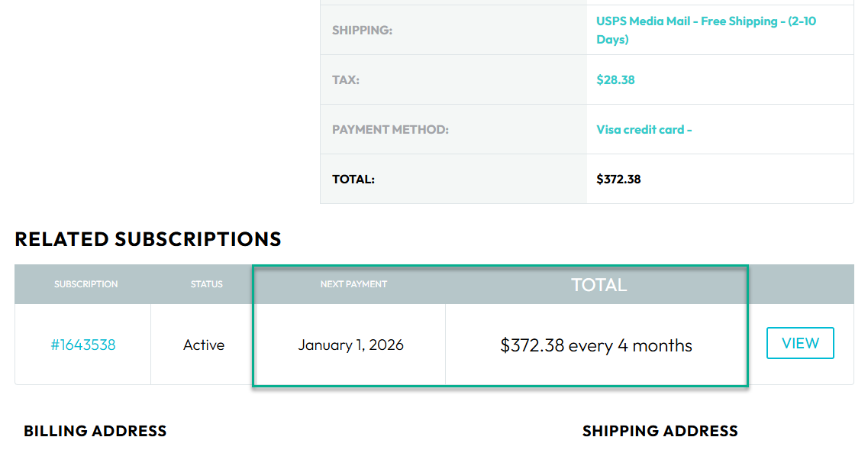The height and width of the screenshot is (450, 868).
Task: Click the VIEW subscription button
Action: tap(800, 343)
